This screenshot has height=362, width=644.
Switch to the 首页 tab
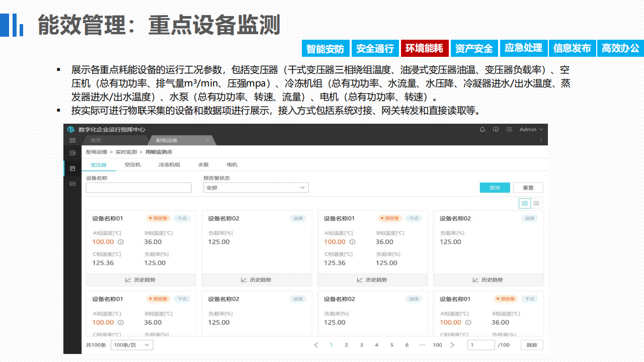pyautogui.click(x=96, y=140)
